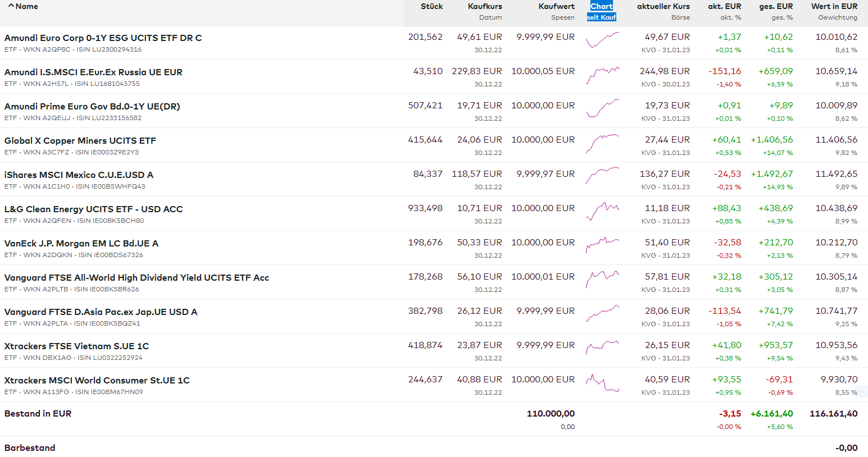This screenshot has width=868, height=457.
Task: Select the Chart column header
Action: 601,6
